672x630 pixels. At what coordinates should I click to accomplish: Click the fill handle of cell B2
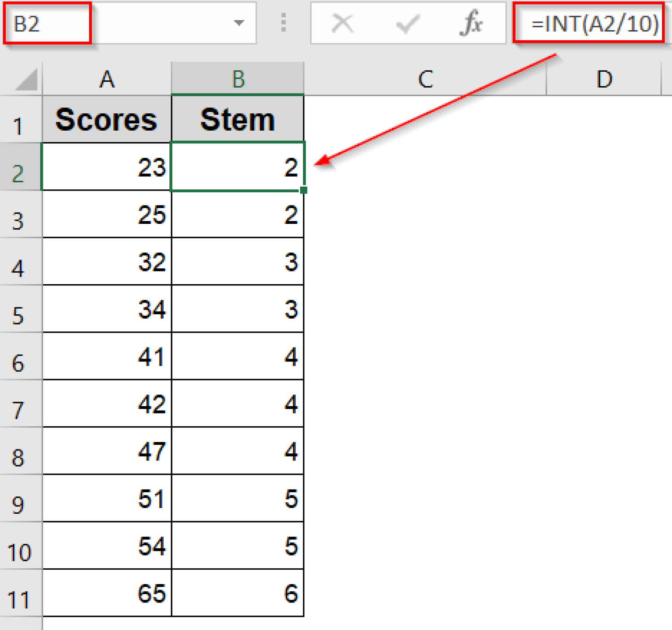[304, 190]
